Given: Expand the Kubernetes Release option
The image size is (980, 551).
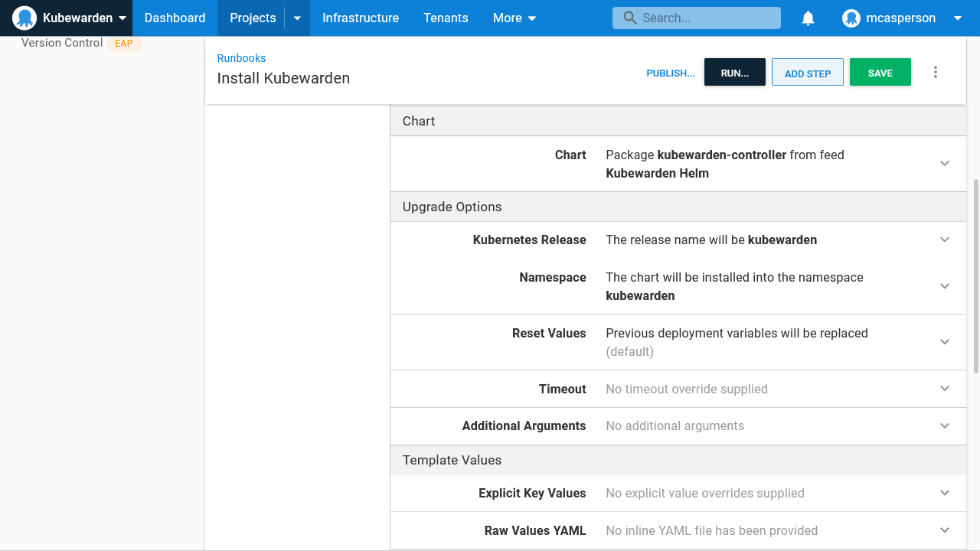Looking at the screenshot, I should pos(944,240).
